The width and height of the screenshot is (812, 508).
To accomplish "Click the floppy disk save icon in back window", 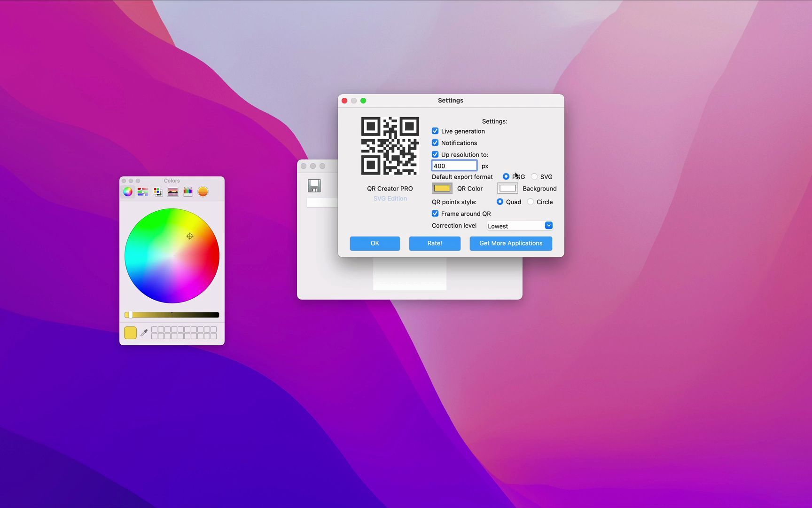I will coord(314,186).
